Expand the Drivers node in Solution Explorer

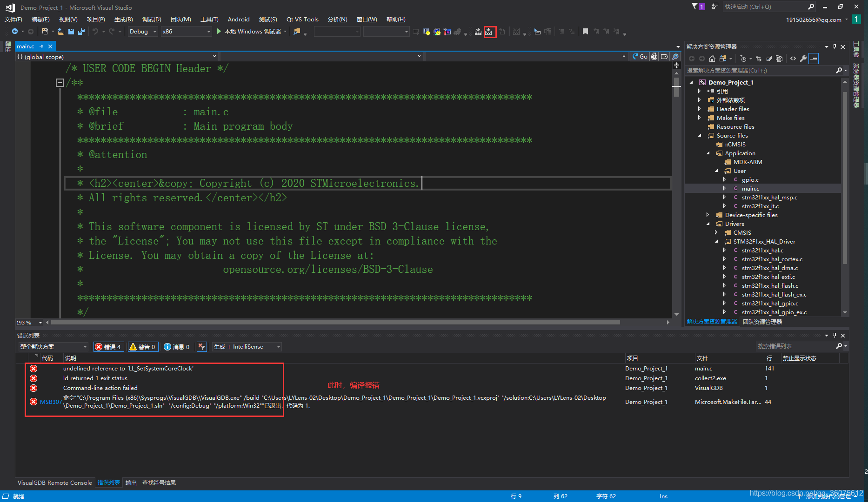click(708, 224)
